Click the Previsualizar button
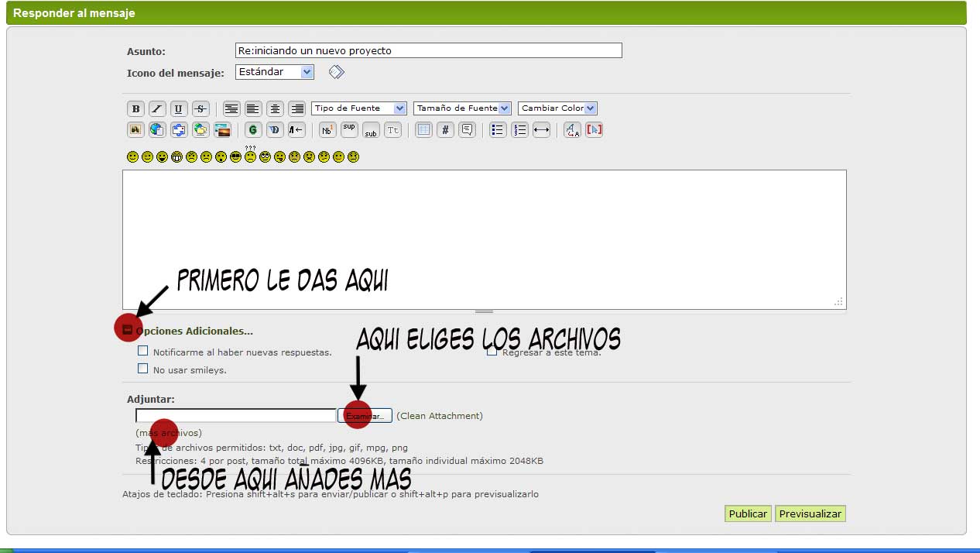 click(810, 513)
